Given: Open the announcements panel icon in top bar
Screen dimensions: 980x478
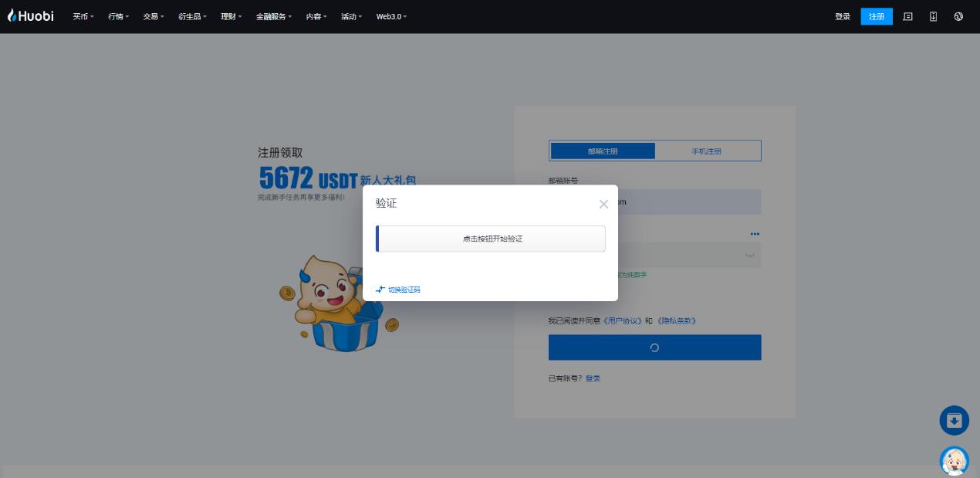Looking at the screenshot, I should pyautogui.click(x=907, y=16).
